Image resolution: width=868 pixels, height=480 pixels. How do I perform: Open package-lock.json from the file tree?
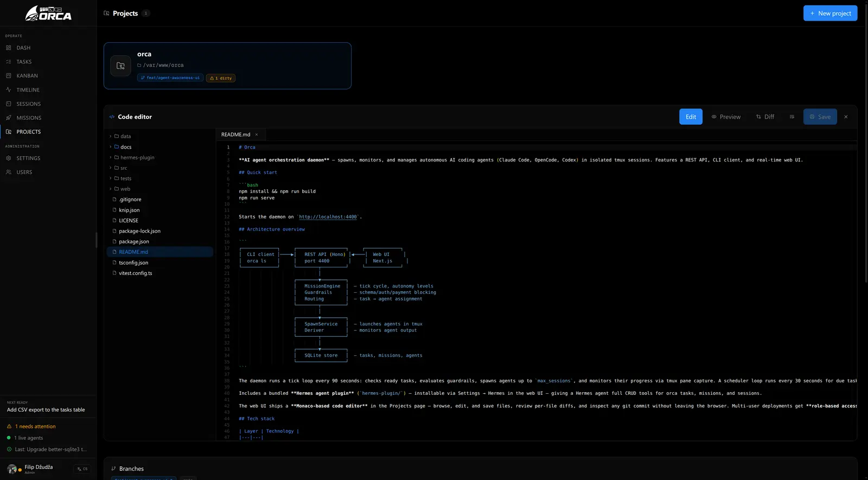click(160, 231)
